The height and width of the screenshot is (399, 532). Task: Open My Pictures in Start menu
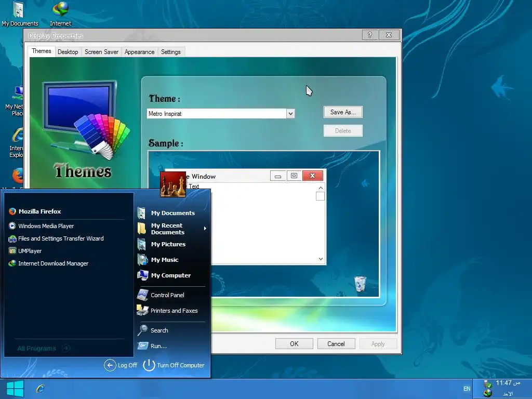(162, 244)
